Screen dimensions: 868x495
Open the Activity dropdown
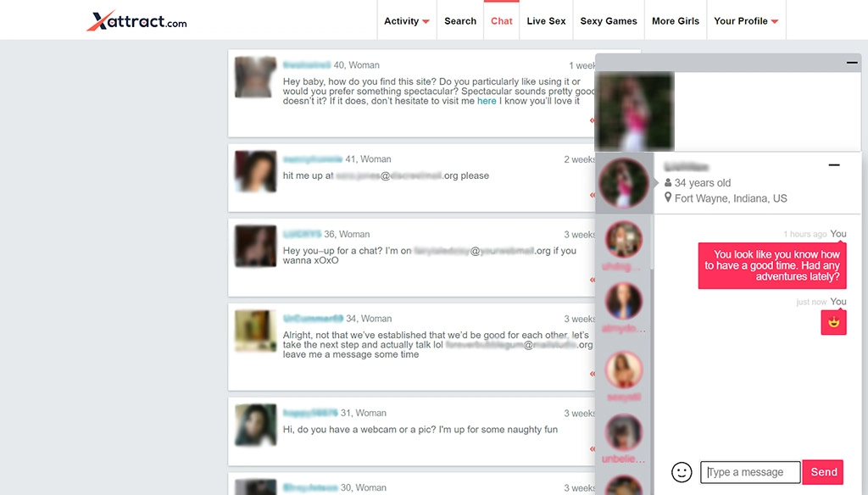[x=407, y=19]
